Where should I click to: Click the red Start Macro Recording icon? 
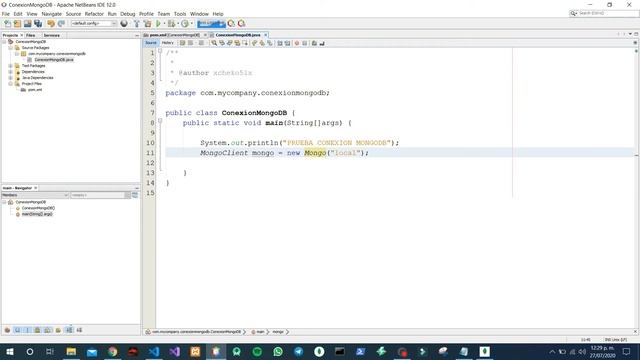click(x=297, y=43)
